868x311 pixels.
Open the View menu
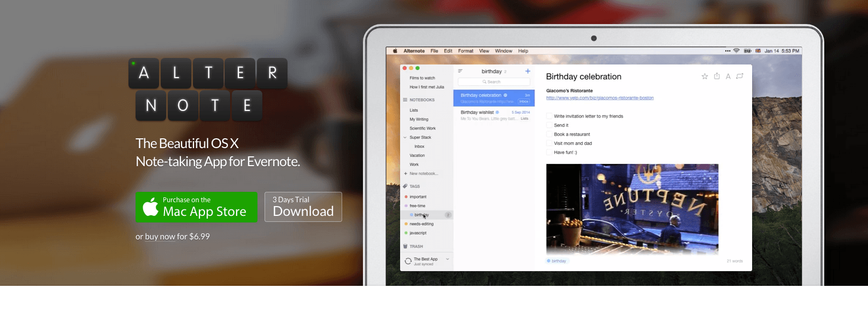[484, 51]
